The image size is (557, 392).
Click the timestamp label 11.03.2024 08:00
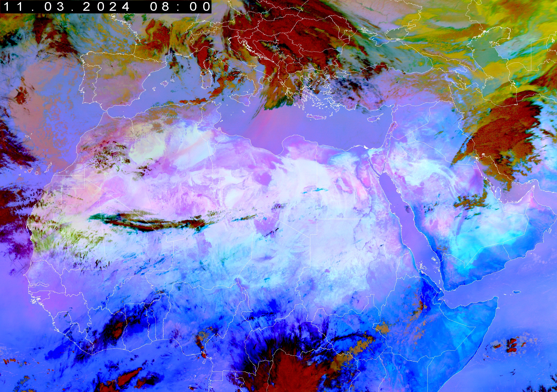106,7
